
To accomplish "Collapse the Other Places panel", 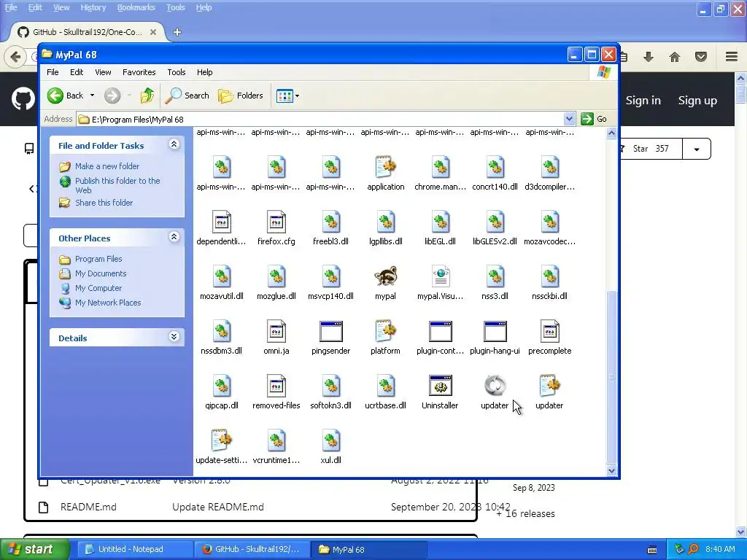I will (174, 237).
